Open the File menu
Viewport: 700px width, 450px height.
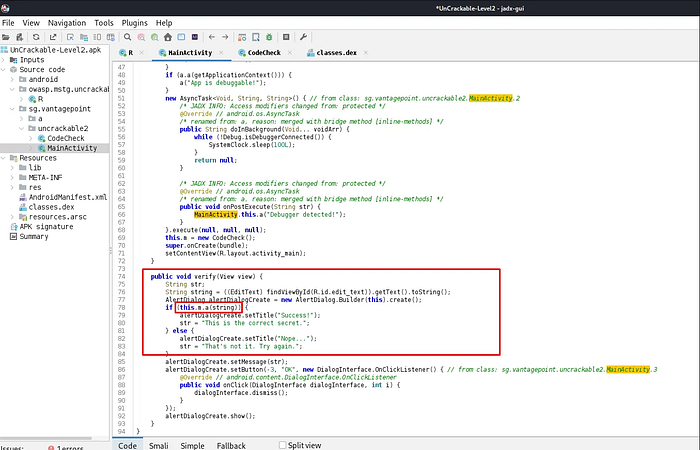coord(8,23)
